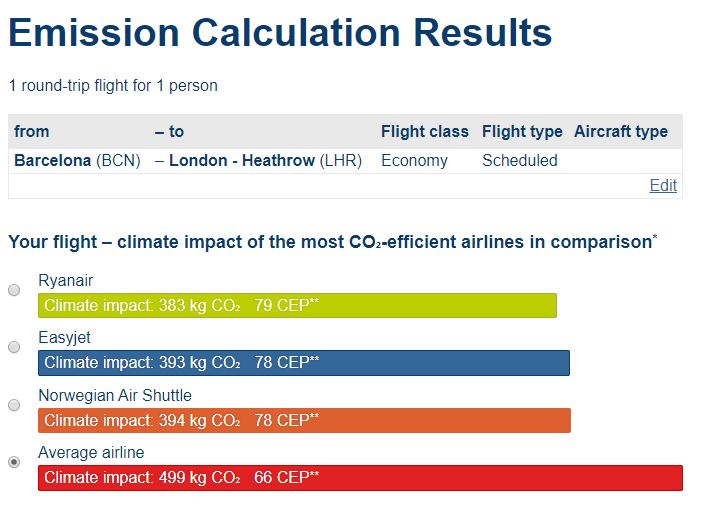
Task: Click the Average airline label
Action: tap(91, 452)
